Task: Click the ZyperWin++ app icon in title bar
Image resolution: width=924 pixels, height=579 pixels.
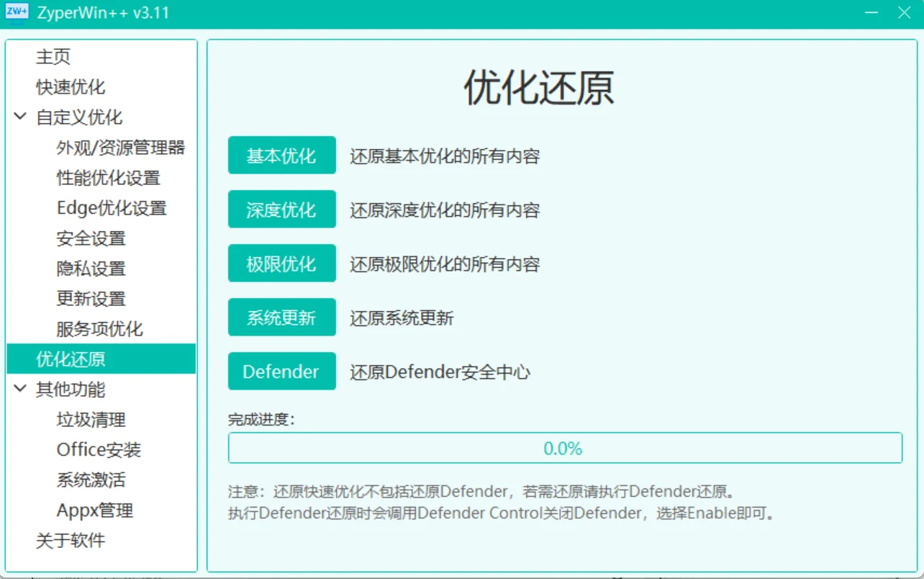Action: (17, 12)
